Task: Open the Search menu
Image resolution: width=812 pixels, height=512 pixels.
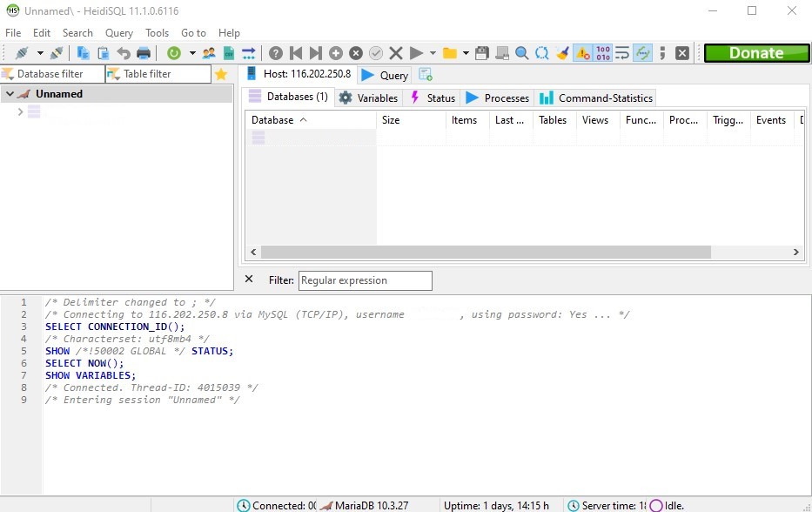Action: 77,32
